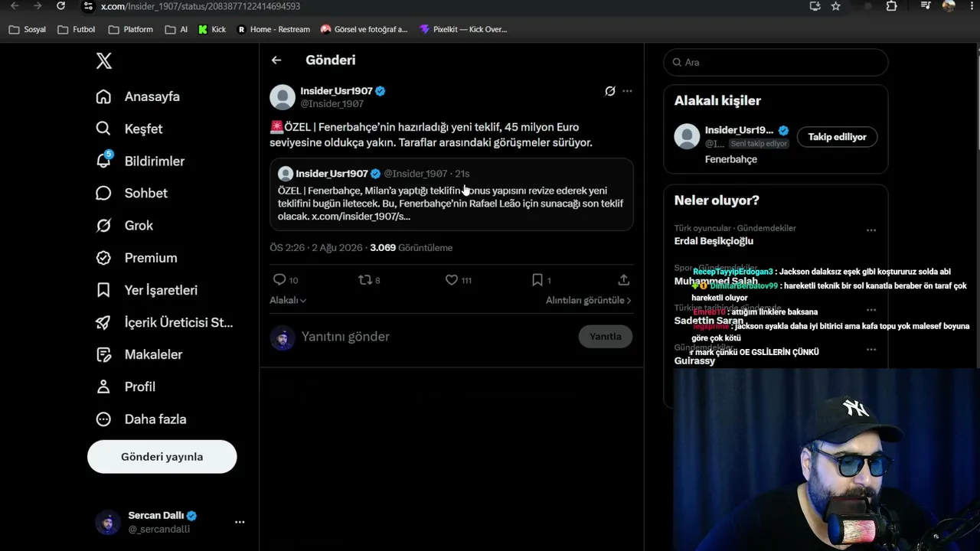980x551 pixels.
Task: Open Bildirimler bell icon
Action: click(103, 161)
